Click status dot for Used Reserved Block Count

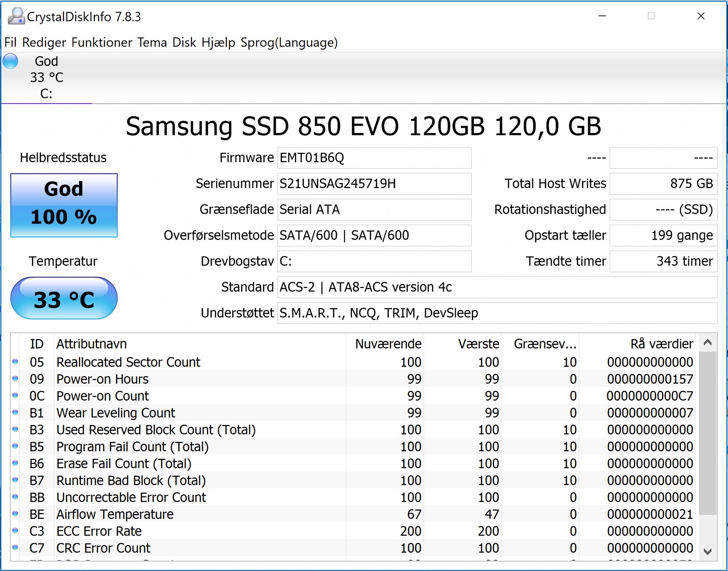pos(15,429)
